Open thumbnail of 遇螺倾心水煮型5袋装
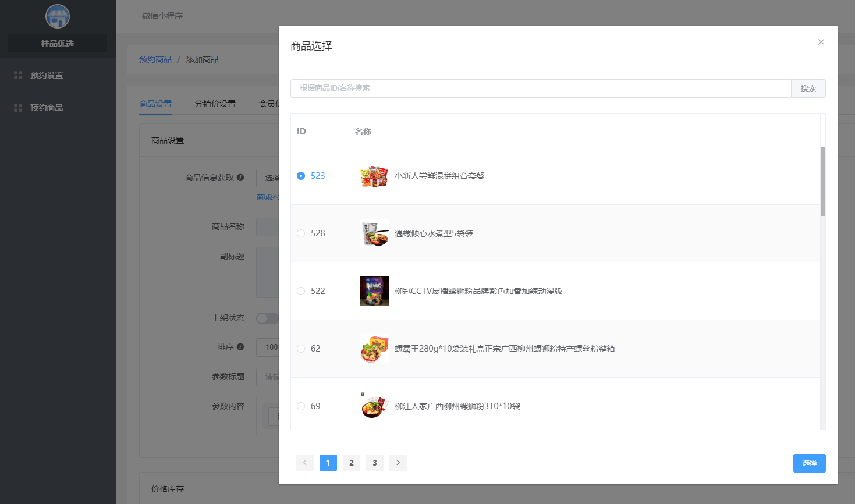The image size is (855, 504). pos(374,233)
